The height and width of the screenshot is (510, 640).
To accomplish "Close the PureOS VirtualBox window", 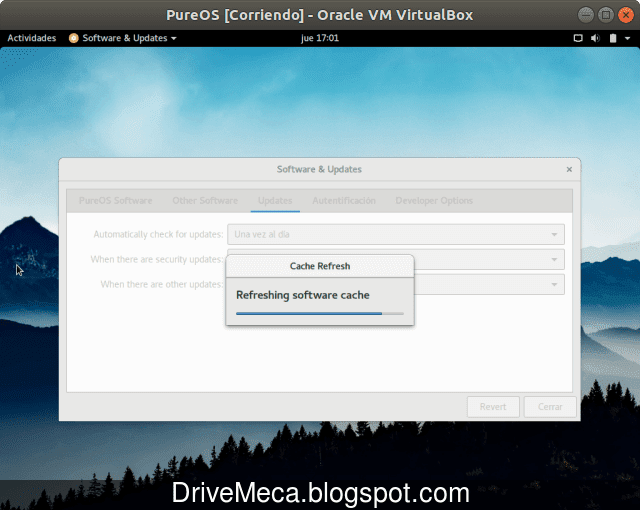I will 626,15.
